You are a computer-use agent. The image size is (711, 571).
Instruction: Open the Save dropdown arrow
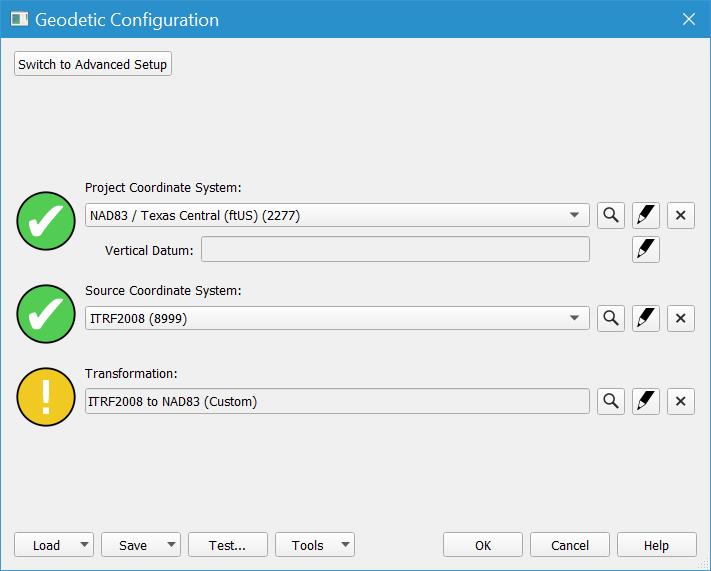pyautogui.click(x=171, y=545)
